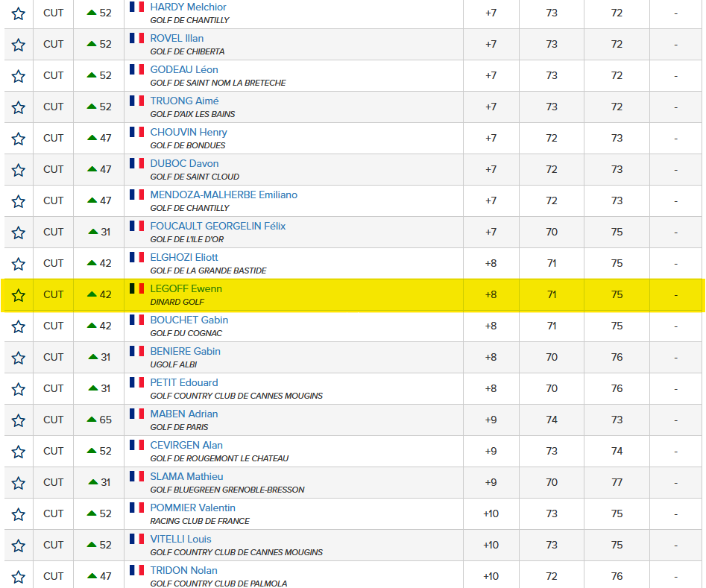Open PETIT Edouard player details
Image resolution: width=706 pixels, height=588 pixels.
(184, 382)
